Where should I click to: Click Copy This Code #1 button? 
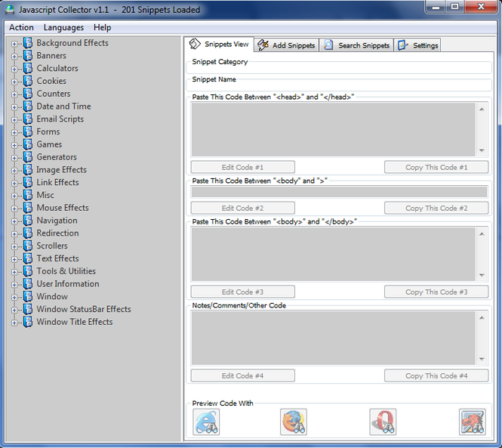click(436, 167)
